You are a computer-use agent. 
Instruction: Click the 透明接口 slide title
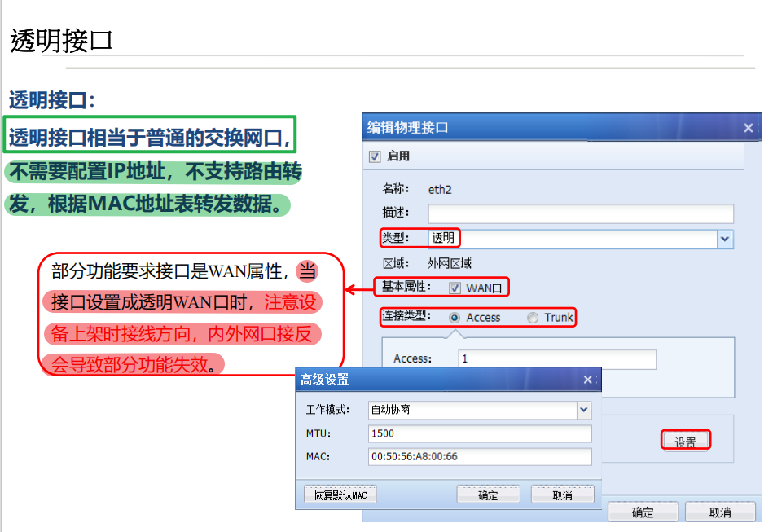coord(62,41)
